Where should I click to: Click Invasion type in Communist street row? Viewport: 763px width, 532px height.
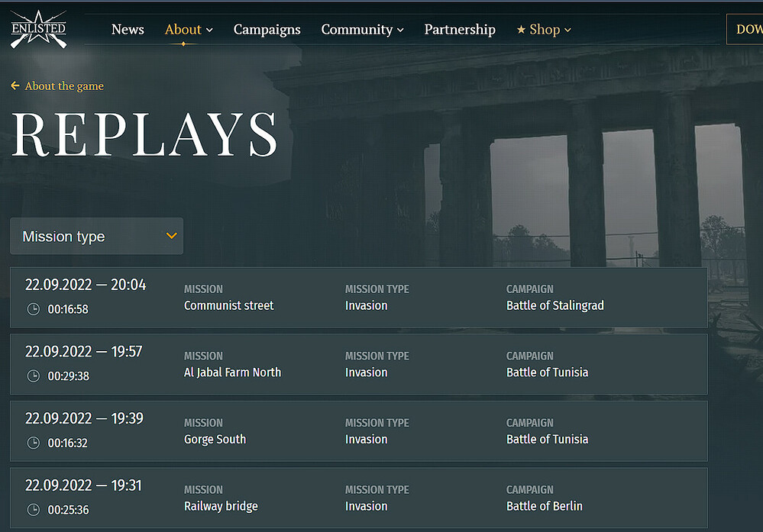tap(367, 305)
